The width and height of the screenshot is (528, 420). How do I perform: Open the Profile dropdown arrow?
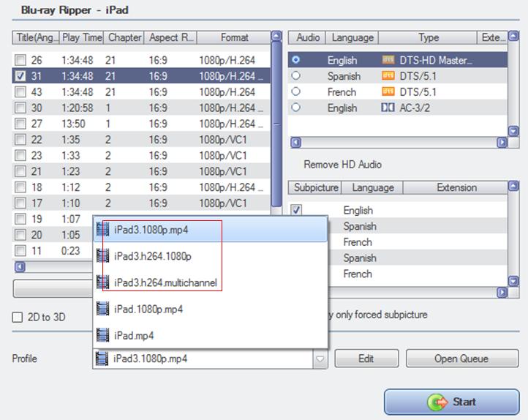tap(320, 359)
